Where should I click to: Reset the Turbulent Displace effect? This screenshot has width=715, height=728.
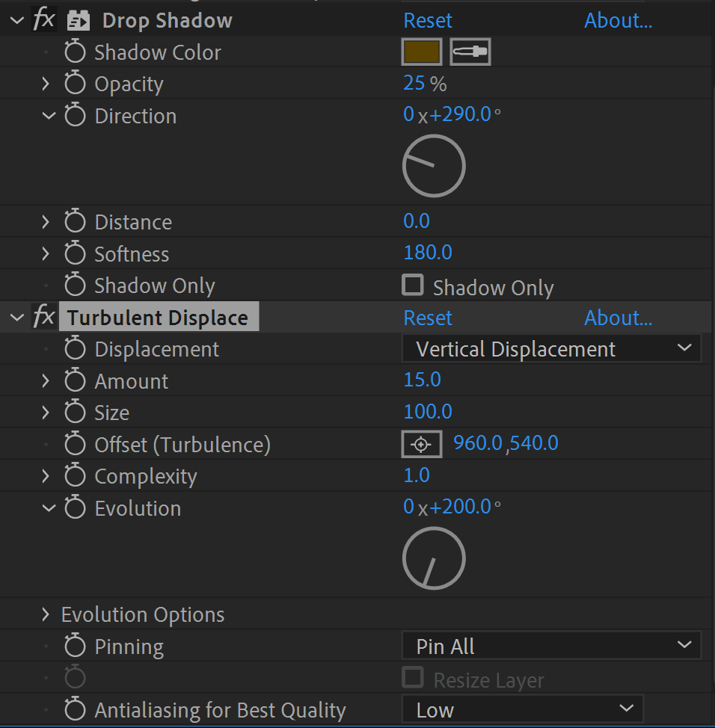(427, 318)
